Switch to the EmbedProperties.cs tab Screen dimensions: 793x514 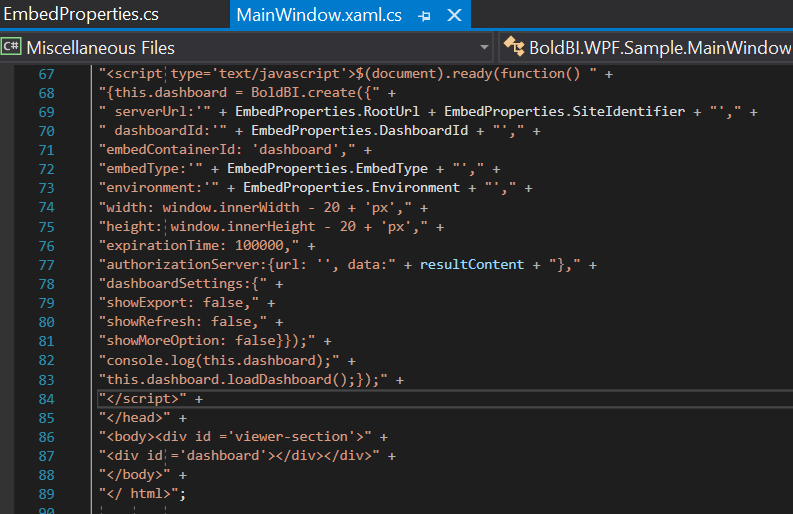(x=80, y=15)
